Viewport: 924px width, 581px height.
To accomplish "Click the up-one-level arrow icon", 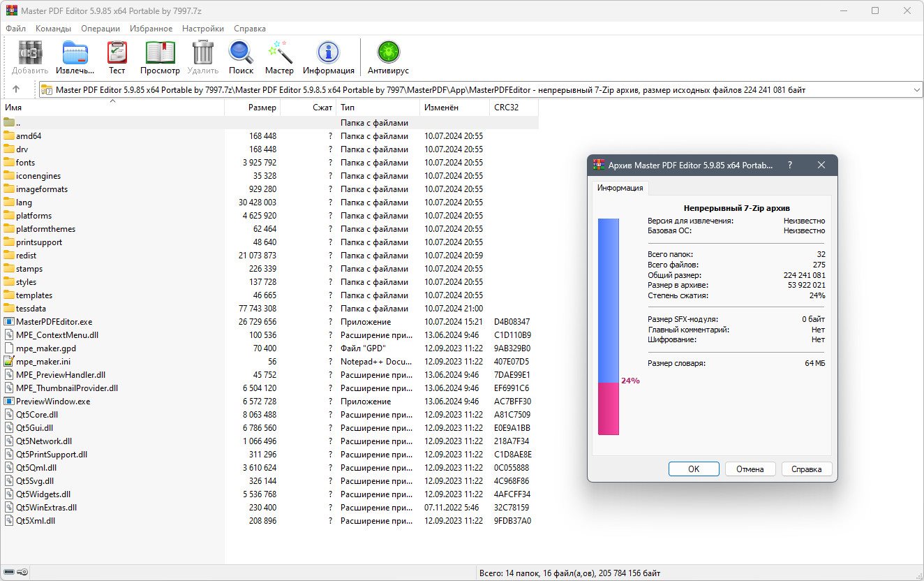I will click(x=16, y=89).
